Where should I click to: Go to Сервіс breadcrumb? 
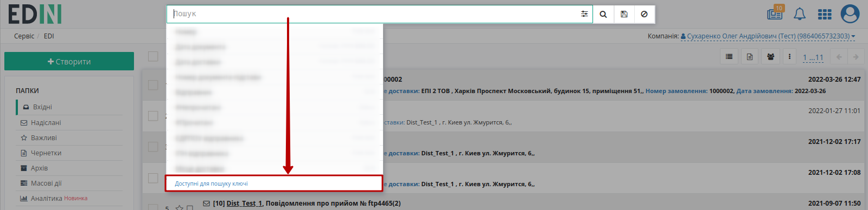coord(24,36)
